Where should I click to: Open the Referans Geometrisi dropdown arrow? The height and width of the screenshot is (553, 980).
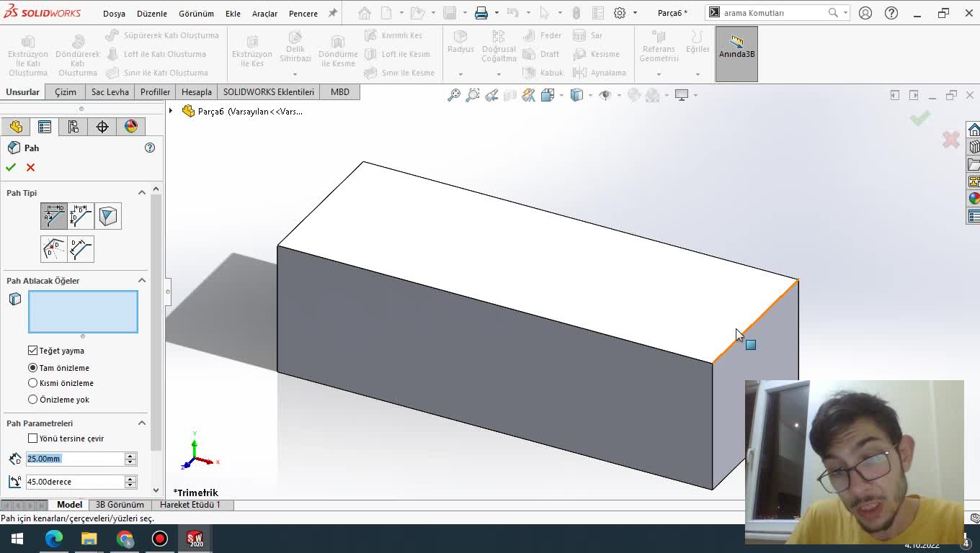point(659,74)
